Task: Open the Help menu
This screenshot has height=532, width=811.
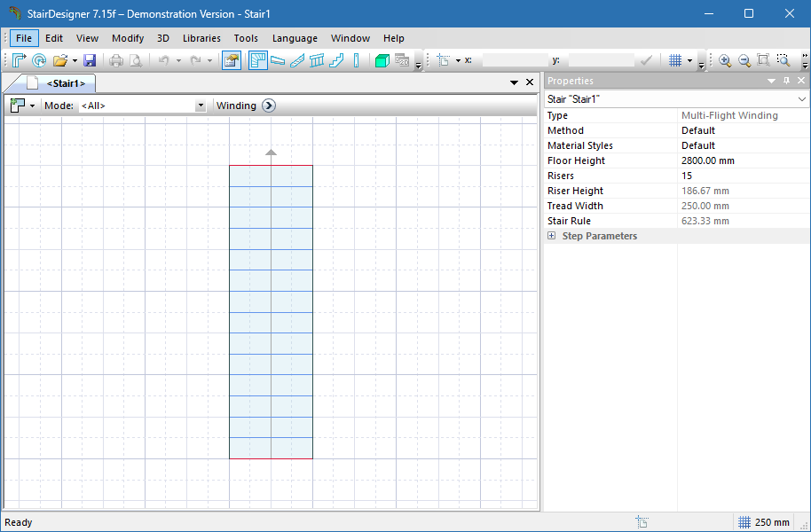Action: 394,38
